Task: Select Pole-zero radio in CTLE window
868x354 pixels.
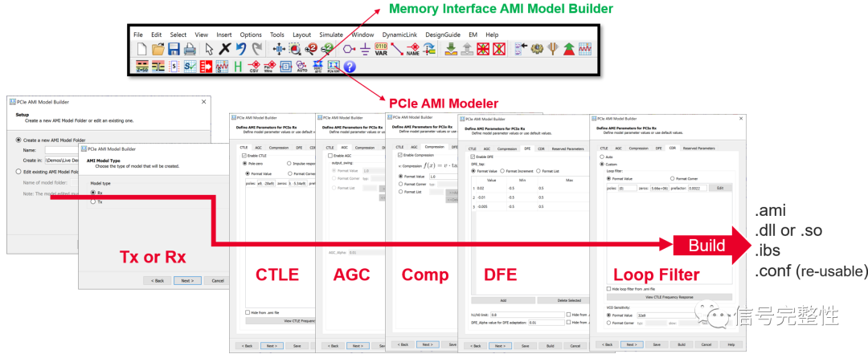Action: click(245, 164)
